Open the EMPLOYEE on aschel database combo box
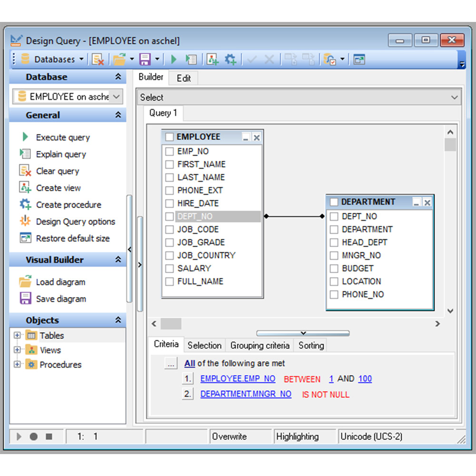Screen dimensions: 476x476 click(x=68, y=97)
